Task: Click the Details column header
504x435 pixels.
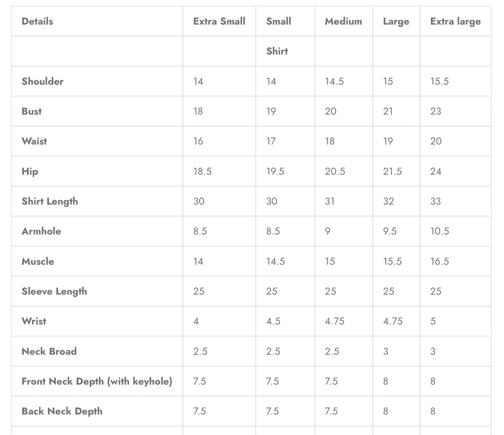Action: click(x=37, y=21)
